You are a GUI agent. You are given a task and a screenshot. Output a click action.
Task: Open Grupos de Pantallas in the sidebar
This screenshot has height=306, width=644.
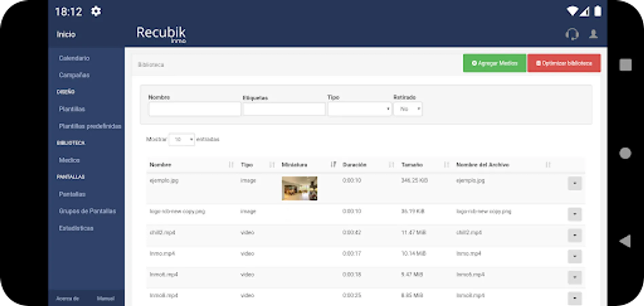[x=87, y=211]
